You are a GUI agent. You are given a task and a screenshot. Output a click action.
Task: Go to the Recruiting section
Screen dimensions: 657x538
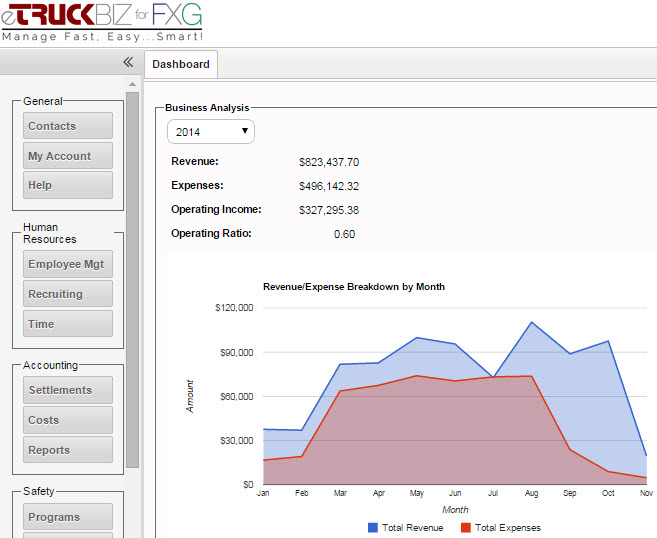[x=68, y=294]
